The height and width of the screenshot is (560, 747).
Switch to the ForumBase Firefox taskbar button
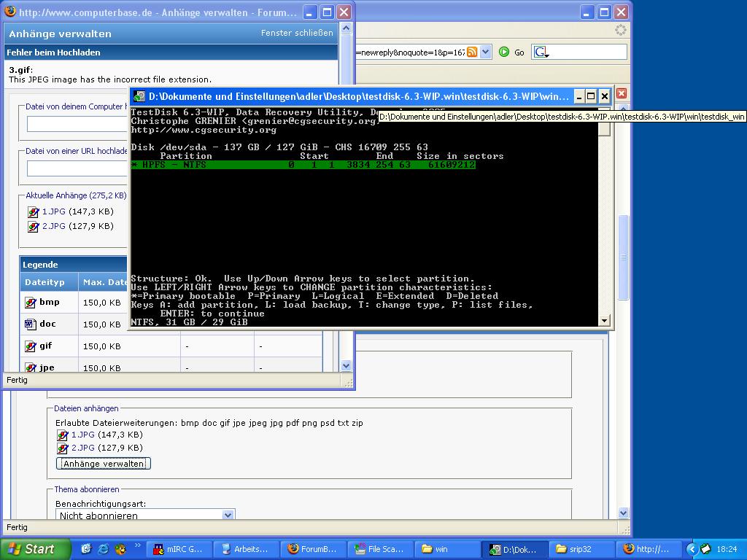pos(312,549)
